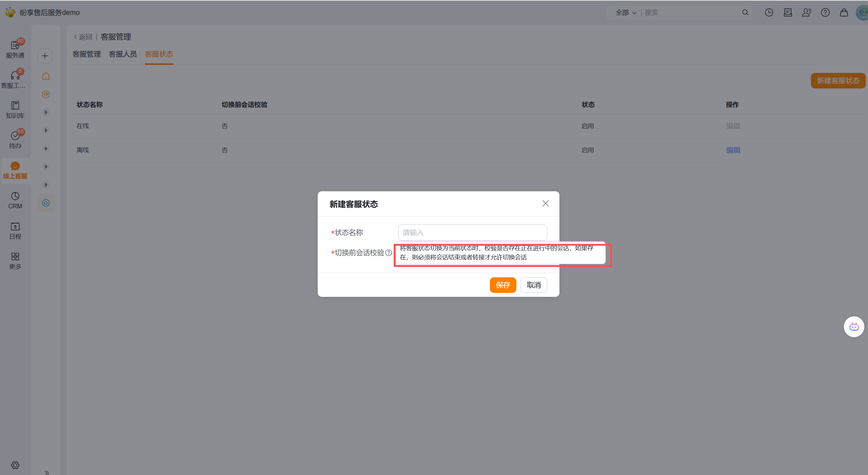Expand the bottom sidebar double-chevron
This screenshot has height=475, width=868.
(47, 472)
